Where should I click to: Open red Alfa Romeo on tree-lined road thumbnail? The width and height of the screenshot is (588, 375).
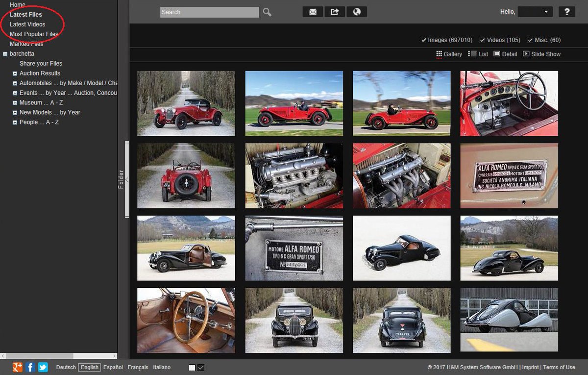pyautogui.click(x=186, y=103)
